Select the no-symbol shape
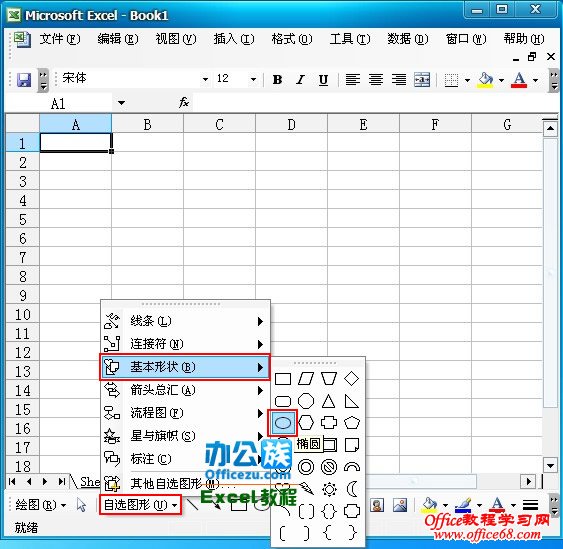 pos(329,467)
